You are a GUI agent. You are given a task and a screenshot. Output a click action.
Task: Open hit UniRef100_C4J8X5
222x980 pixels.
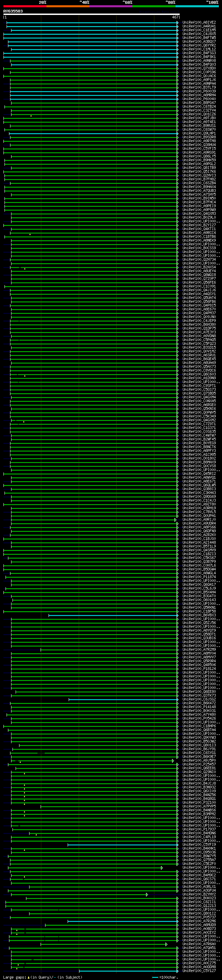click(x=199, y=34)
